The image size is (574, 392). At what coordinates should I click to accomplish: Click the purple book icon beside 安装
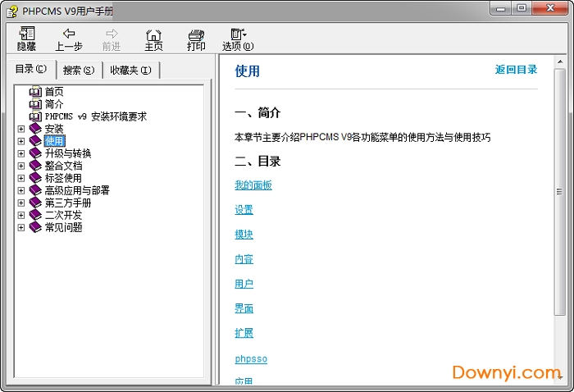(x=35, y=129)
